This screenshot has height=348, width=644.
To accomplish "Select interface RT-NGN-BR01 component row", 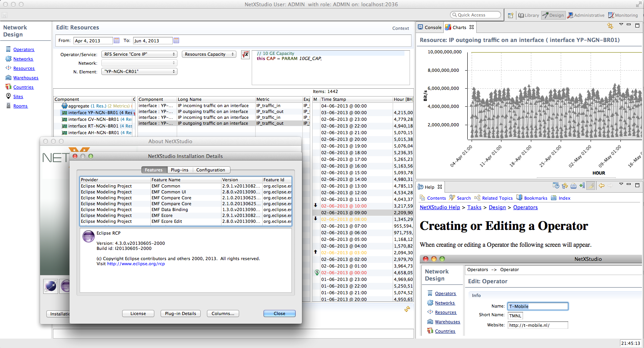I will coord(94,126).
